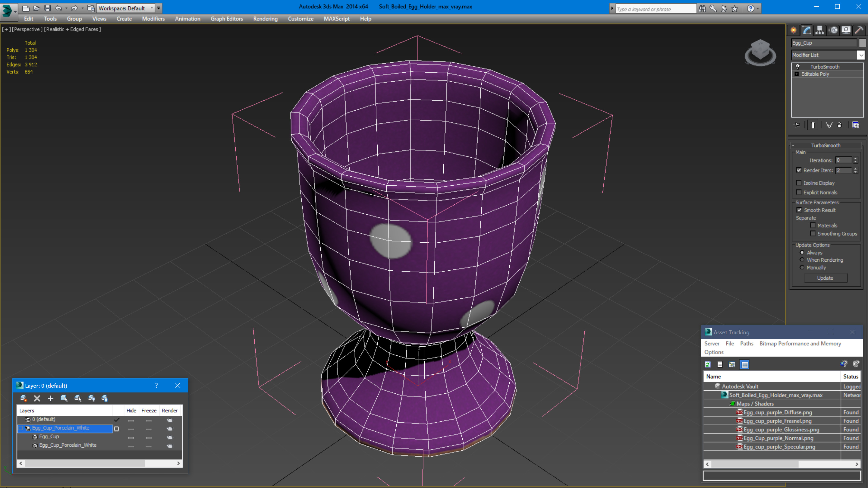Open the Create command panel tab
This screenshot has height=488, width=868.
point(793,30)
